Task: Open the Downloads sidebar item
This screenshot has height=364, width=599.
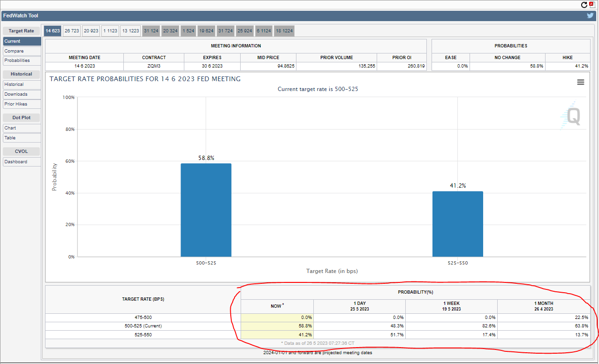Action: [x=22, y=94]
